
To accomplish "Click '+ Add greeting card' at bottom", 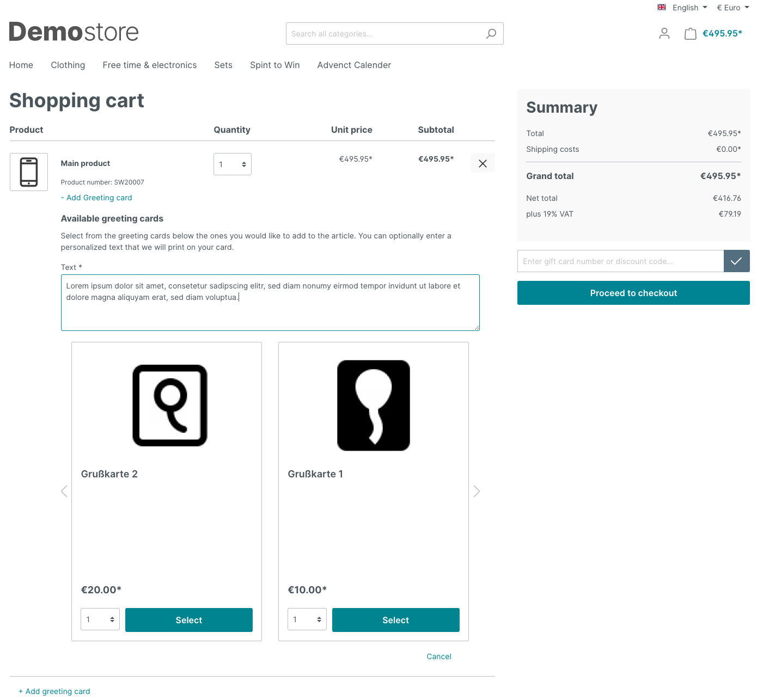I will tap(54, 691).
